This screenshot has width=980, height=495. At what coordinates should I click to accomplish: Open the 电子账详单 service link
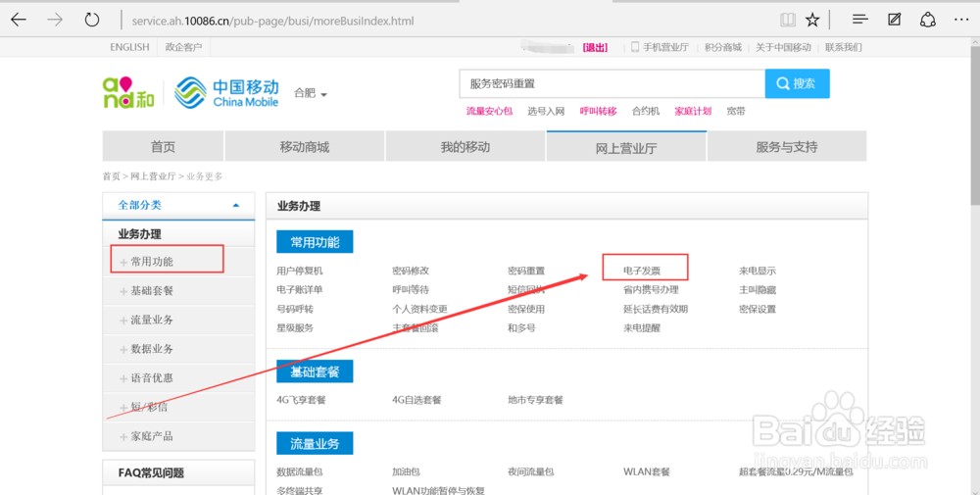300,290
